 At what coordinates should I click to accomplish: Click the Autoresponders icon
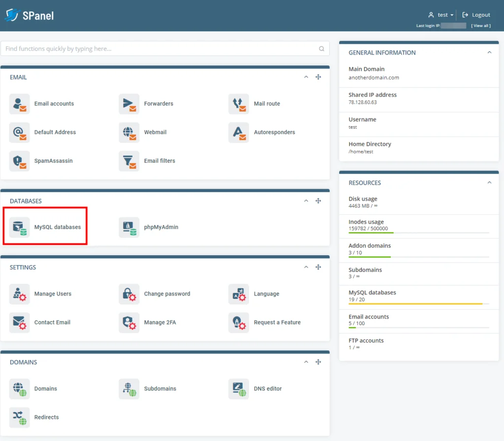(239, 132)
